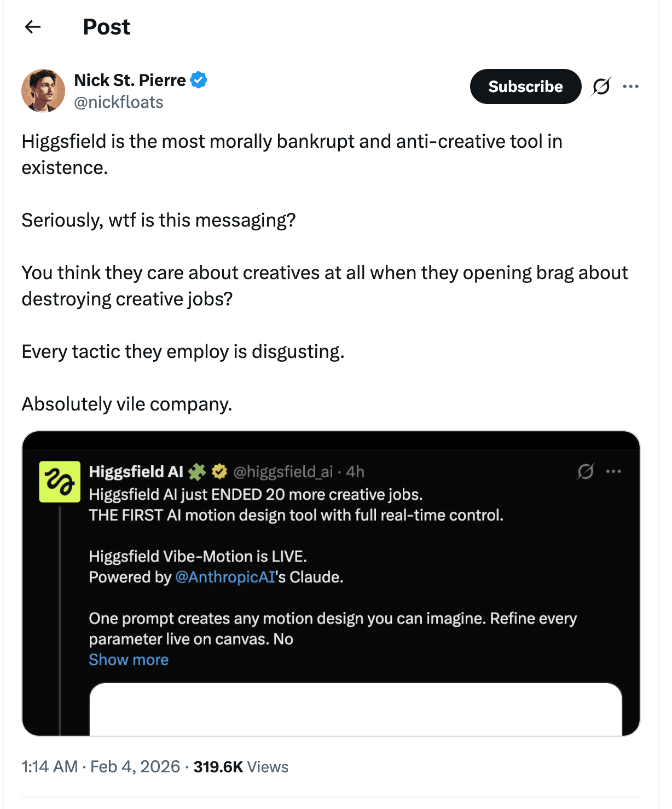672x809 pixels.
Task: Click the back arrow icon
Action: pyautogui.click(x=33, y=27)
